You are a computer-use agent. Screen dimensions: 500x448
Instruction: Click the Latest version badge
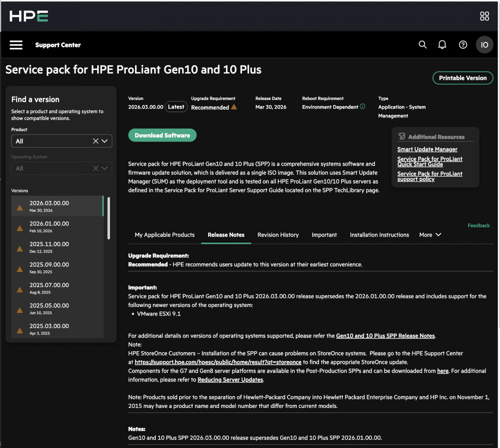[x=176, y=107]
